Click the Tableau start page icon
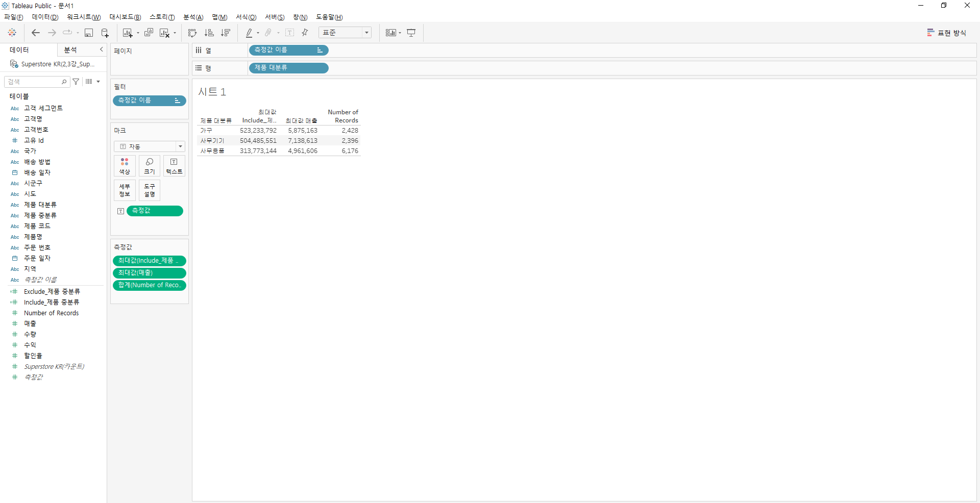Image resolution: width=980 pixels, height=503 pixels. pos(12,33)
